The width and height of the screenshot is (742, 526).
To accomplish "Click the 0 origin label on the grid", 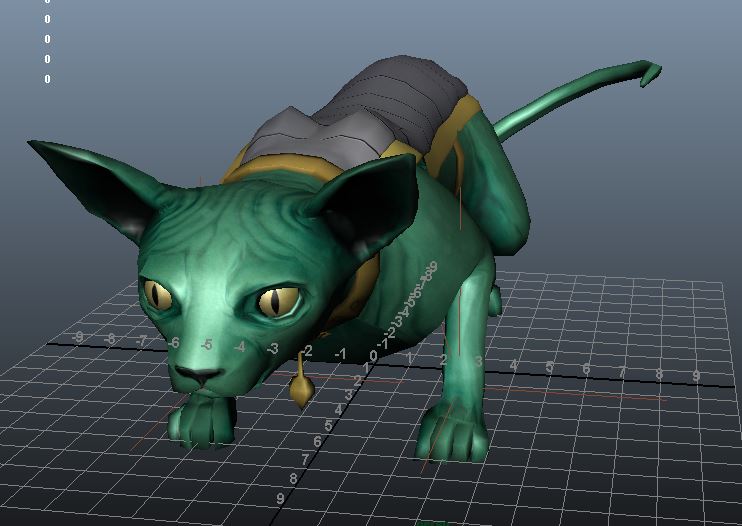I will pyautogui.click(x=373, y=355).
